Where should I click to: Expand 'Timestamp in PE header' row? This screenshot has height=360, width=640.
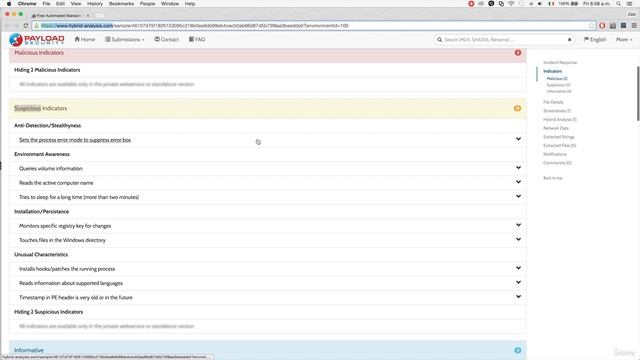coord(518,297)
